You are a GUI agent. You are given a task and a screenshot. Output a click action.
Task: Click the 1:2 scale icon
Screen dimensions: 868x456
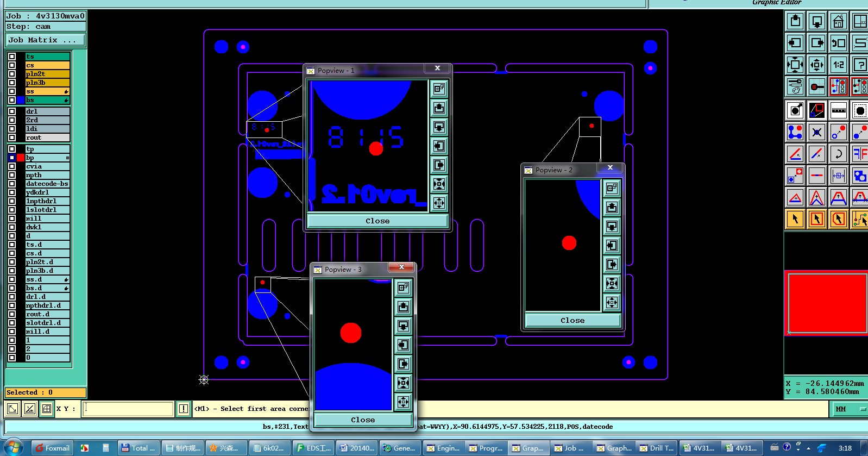[839, 65]
